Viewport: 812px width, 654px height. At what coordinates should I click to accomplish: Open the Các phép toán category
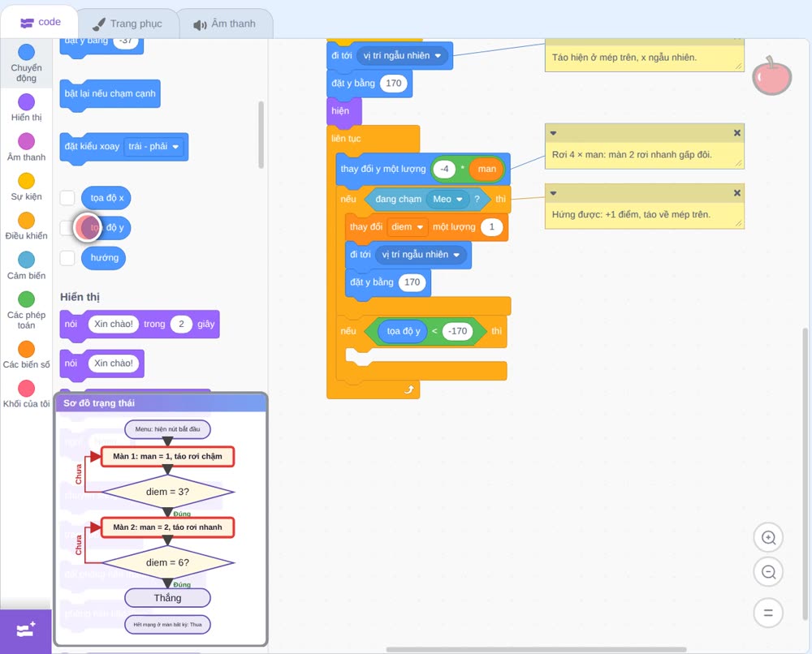click(x=27, y=311)
